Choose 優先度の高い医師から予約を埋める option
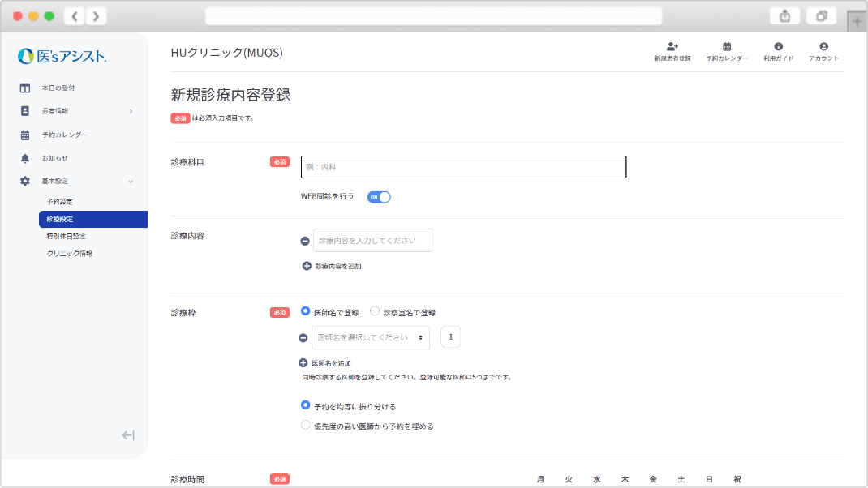Image resolution: width=868 pixels, height=488 pixels. pos(305,425)
